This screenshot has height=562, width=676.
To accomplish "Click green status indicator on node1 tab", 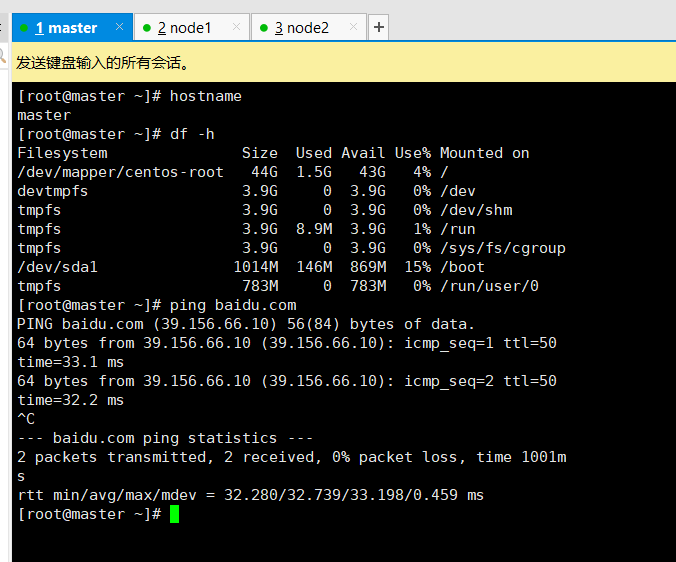I will pos(147,28).
